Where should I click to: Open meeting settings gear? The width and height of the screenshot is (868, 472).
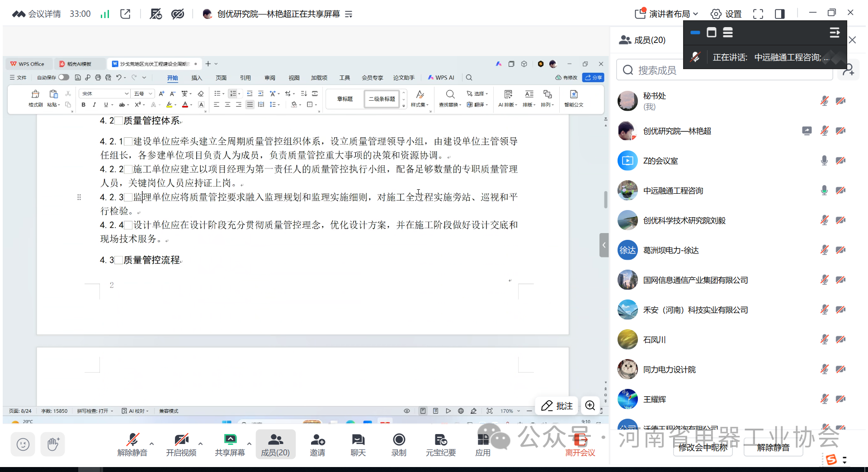click(726, 14)
